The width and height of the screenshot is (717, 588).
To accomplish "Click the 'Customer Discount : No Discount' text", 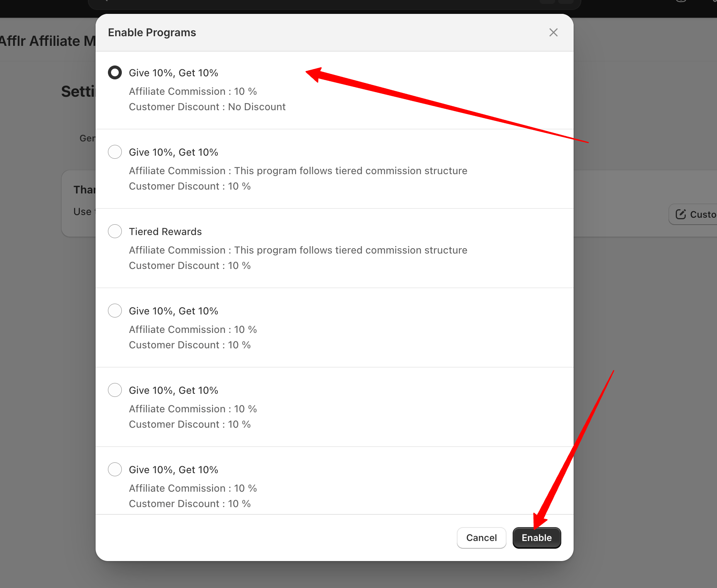I will [x=207, y=107].
